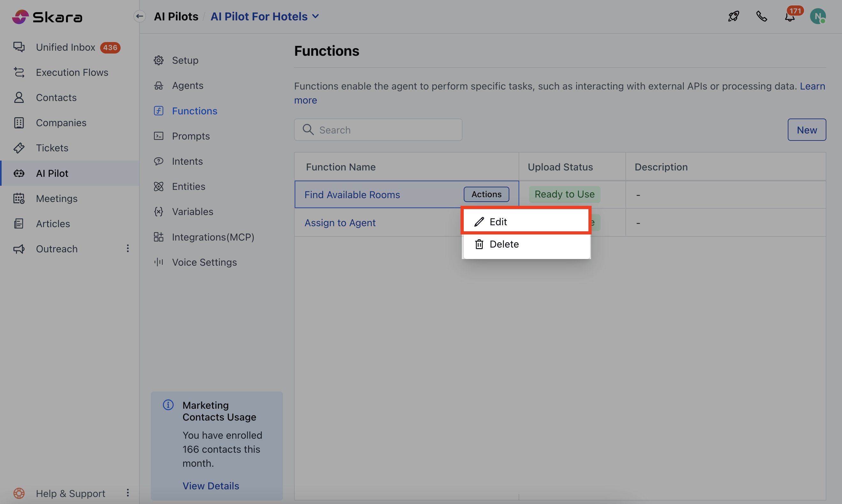Go to Integrations(MCP) section

click(x=213, y=237)
